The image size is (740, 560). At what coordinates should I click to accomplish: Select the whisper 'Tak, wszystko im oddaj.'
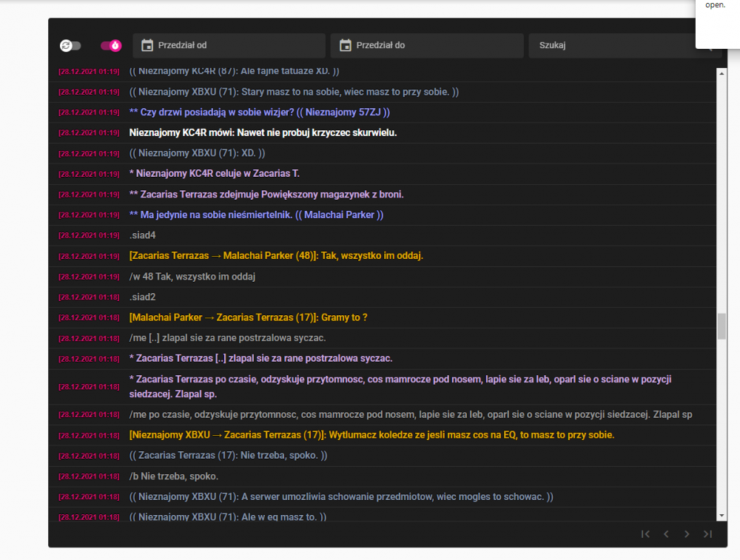[x=276, y=256]
